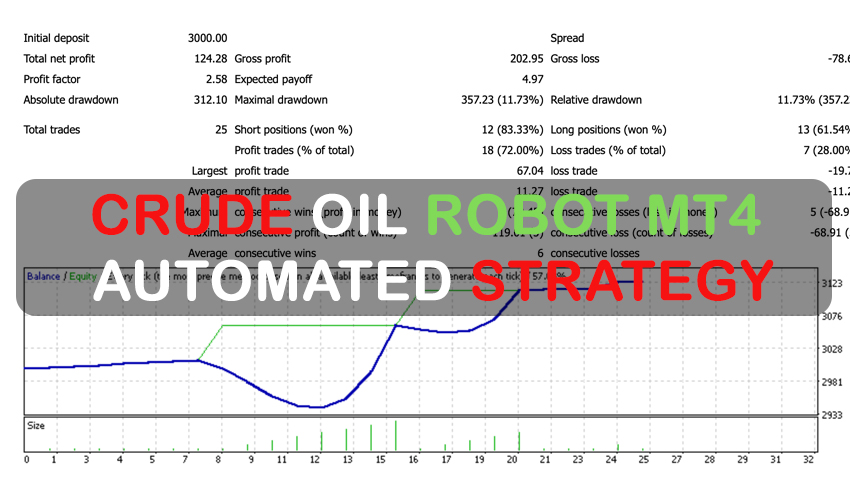Viewport: 850px width, 500px height.
Task: Click the "Profit trades (% of total)" label
Action: click(294, 150)
